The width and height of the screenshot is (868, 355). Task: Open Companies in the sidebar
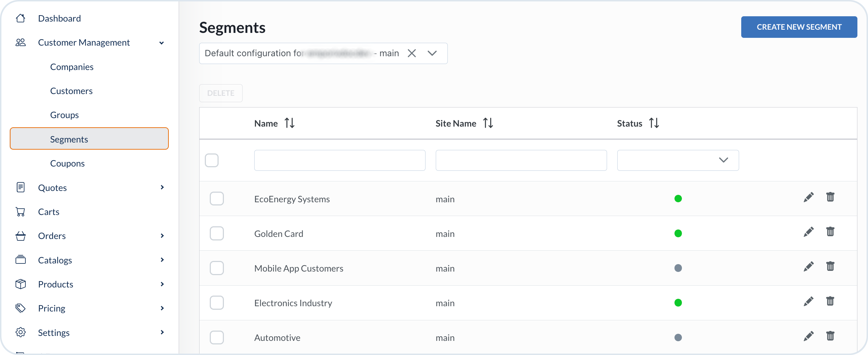tap(72, 67)
